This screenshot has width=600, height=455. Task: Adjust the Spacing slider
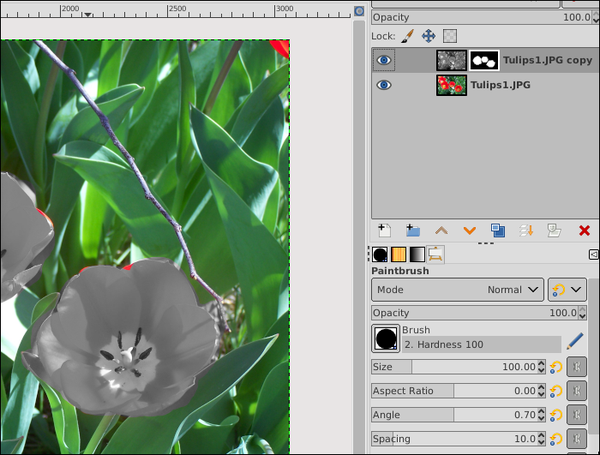[454, 439]
